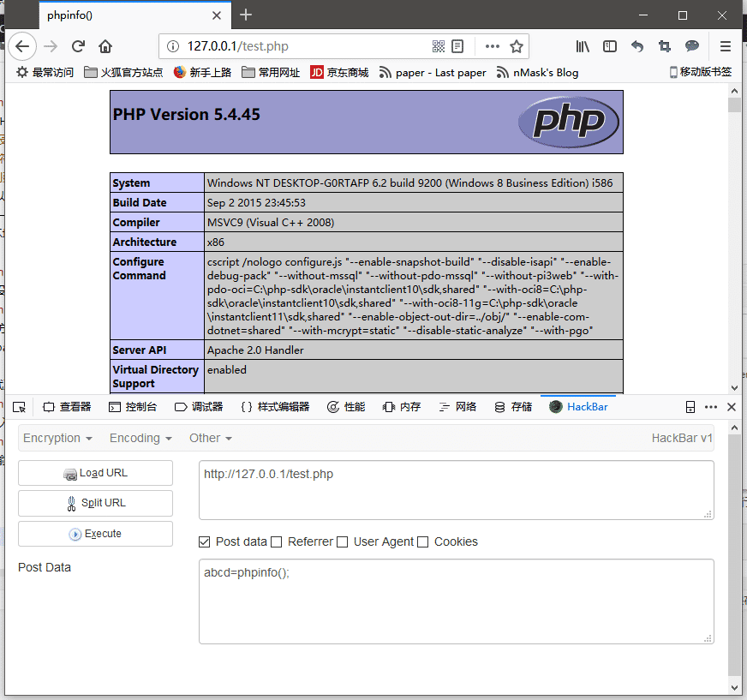Switch to the 内存 memory tab
This screenshot has width=747, height=700.
402,407
